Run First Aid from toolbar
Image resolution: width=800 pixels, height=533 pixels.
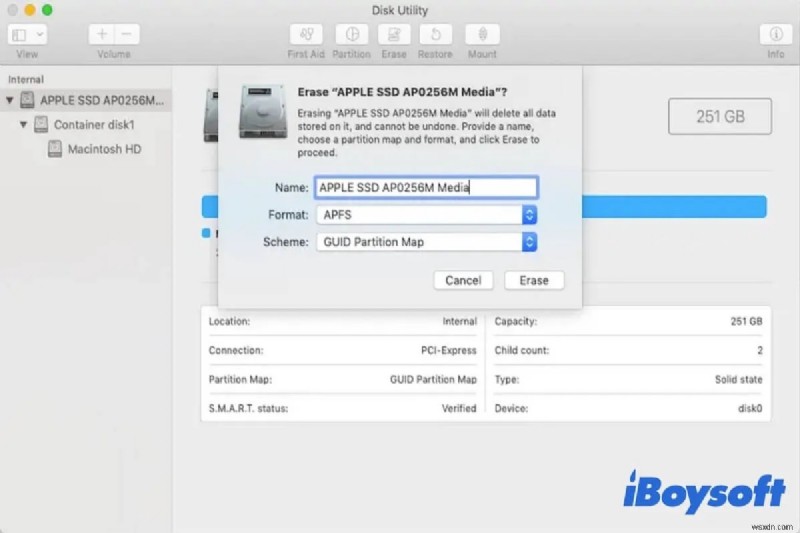(x=306, y=34)
